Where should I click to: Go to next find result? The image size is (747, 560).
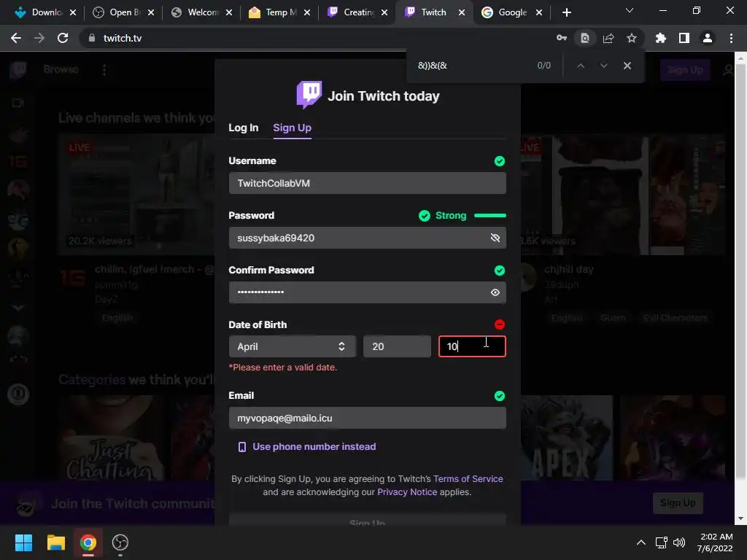point(604,66)
